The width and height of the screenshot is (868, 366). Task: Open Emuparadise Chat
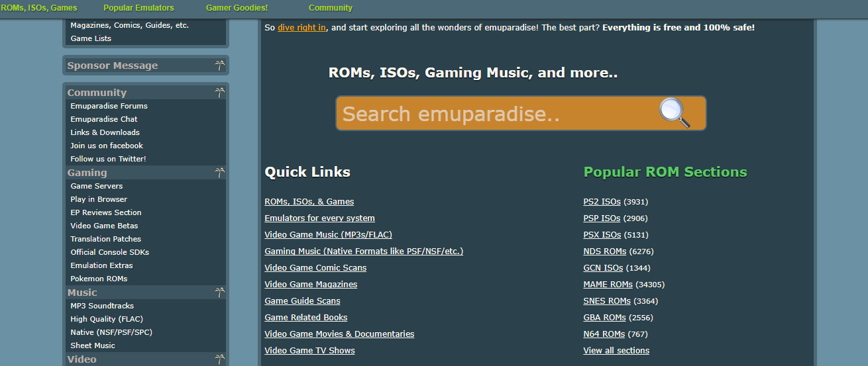point(104,119)
